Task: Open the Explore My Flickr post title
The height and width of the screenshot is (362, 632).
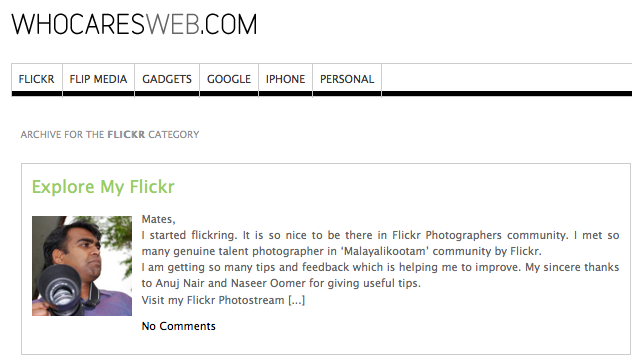Action: (103, 187)
